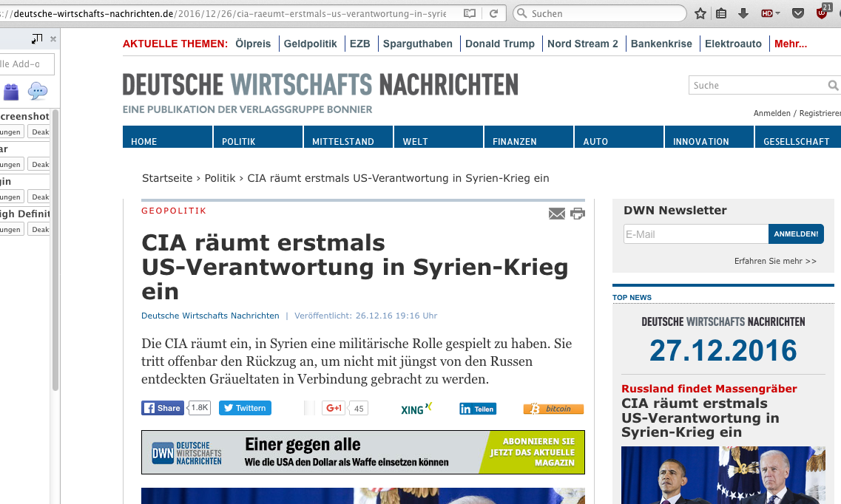Open the GESELLSCHAFT navigation tab
The width and height of the screenshot is (841, 504).
[x=797, y=137]
